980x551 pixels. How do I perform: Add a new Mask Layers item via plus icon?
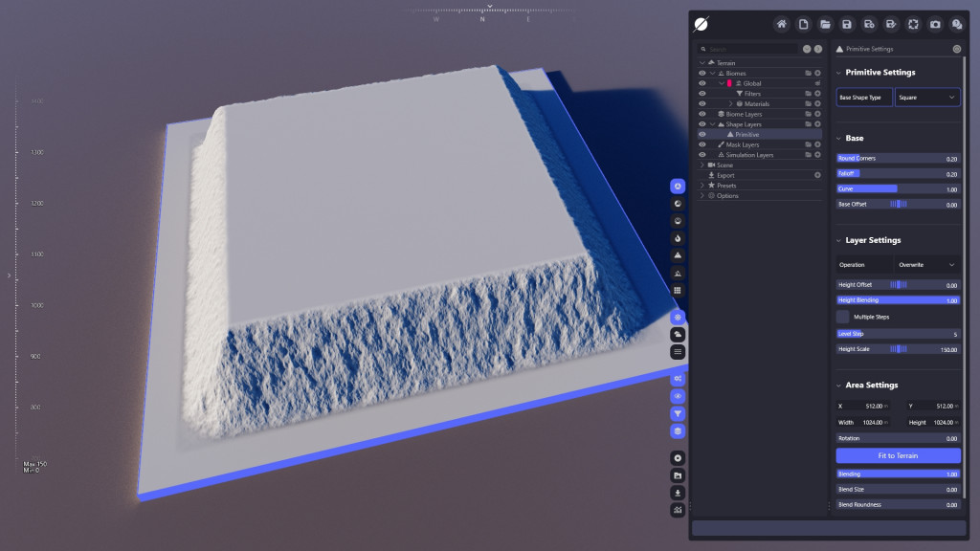tap(817, 145)
